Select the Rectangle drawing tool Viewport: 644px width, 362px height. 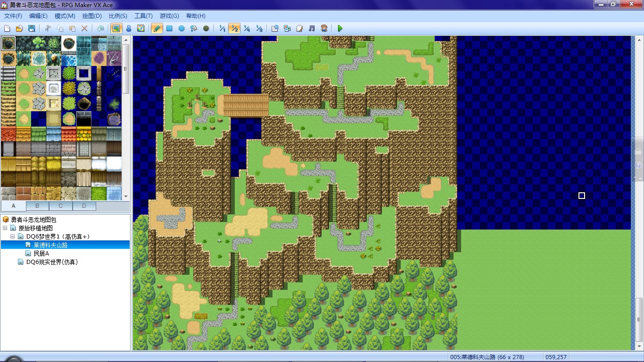coord(169,28)
